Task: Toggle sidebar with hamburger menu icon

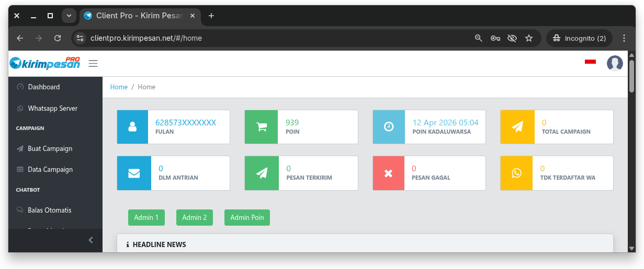Action: 93,64
